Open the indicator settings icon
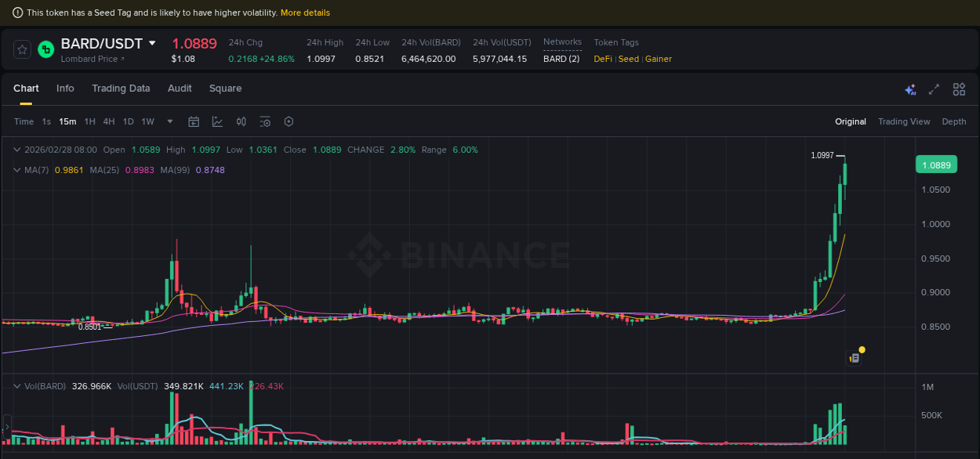Viewport: 980px width, 459px height. pyautogui.click(x=265, y=121)
